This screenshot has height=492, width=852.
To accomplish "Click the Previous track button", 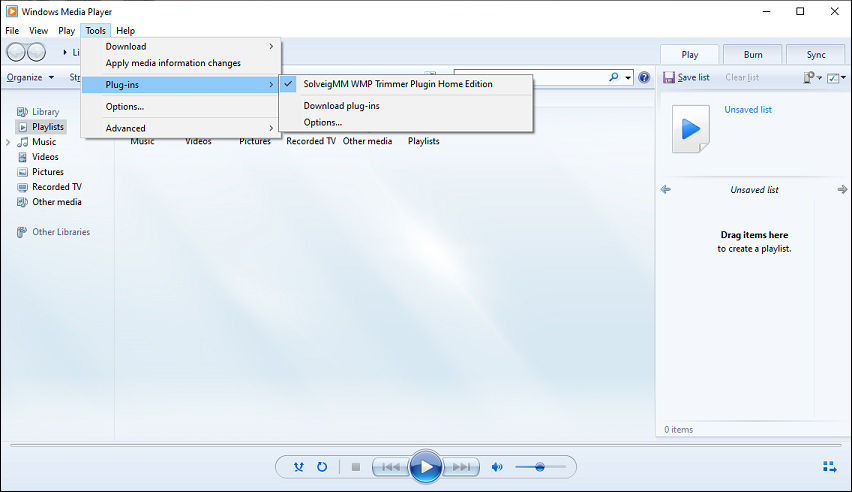I will (391, 466).
